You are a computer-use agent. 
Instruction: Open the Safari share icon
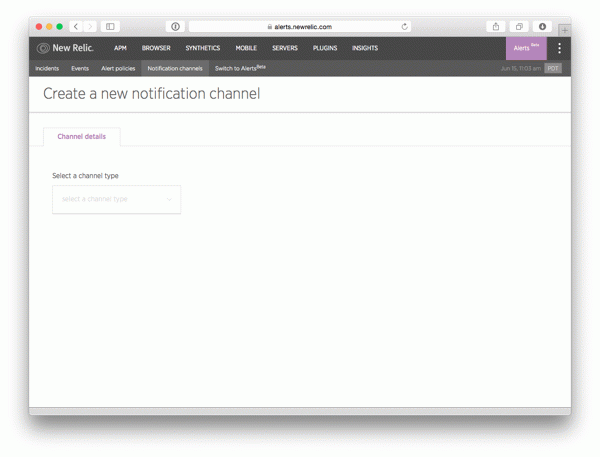click(x=496, y=26)
